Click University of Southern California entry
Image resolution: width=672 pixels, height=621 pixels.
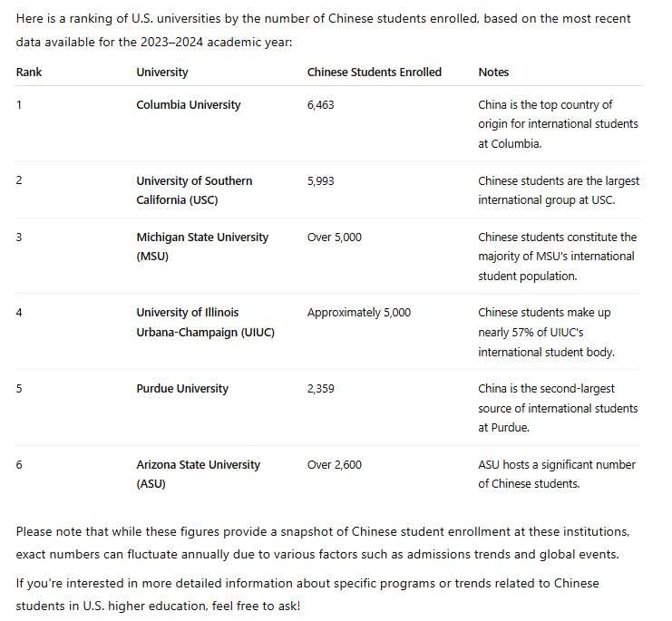point(194,190)
